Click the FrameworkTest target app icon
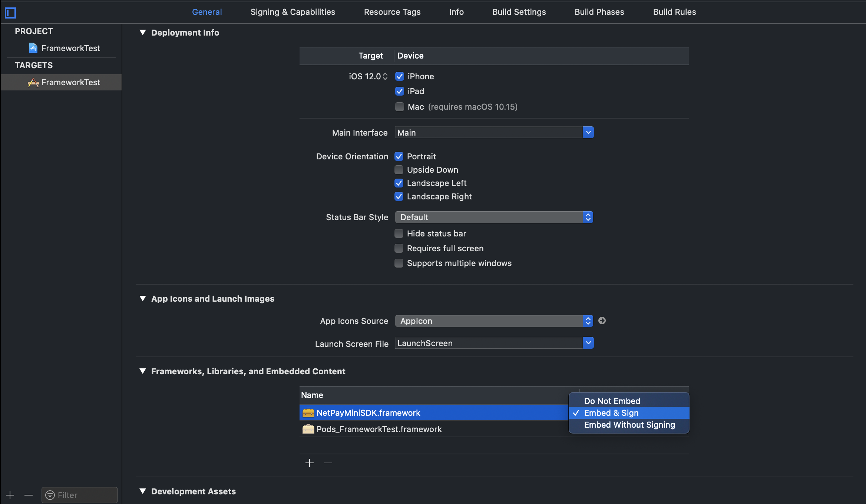Screen dimensions: 866x504 (x=33, y=82)
